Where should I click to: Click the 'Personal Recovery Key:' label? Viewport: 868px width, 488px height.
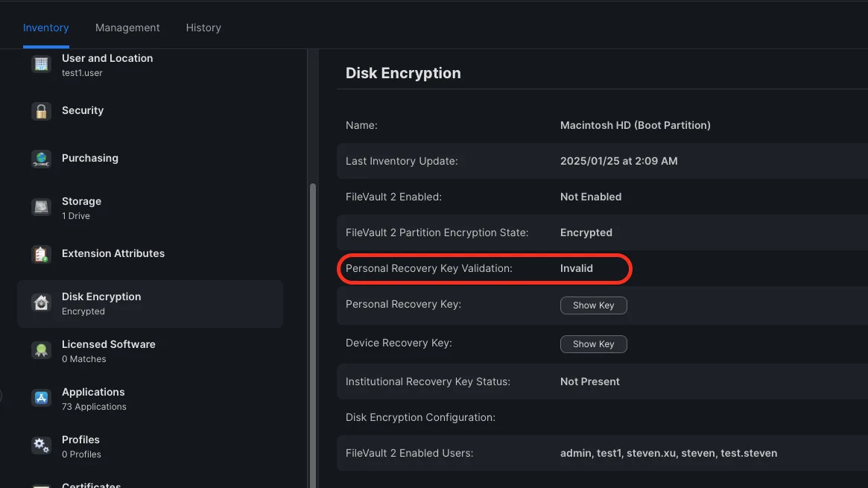coord(403,304)
